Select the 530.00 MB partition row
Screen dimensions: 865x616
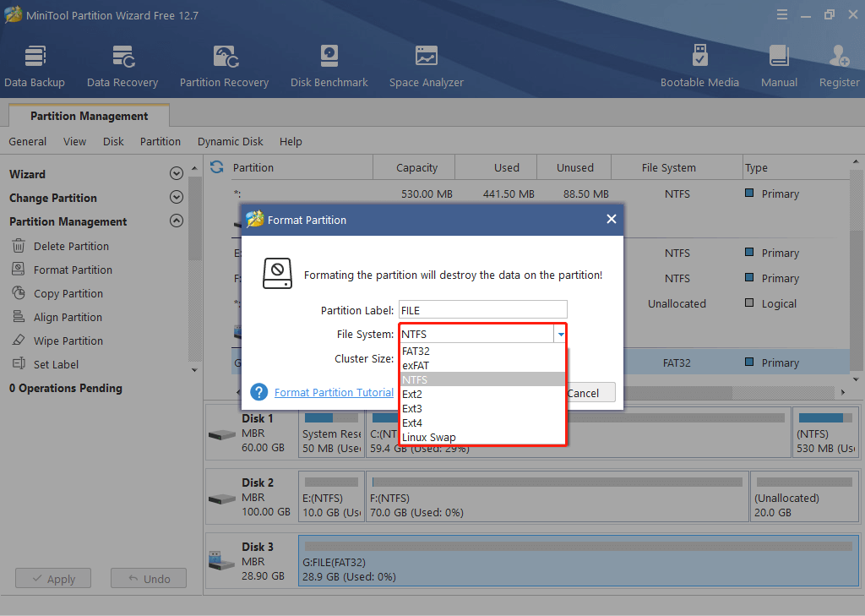coord(541,194)
